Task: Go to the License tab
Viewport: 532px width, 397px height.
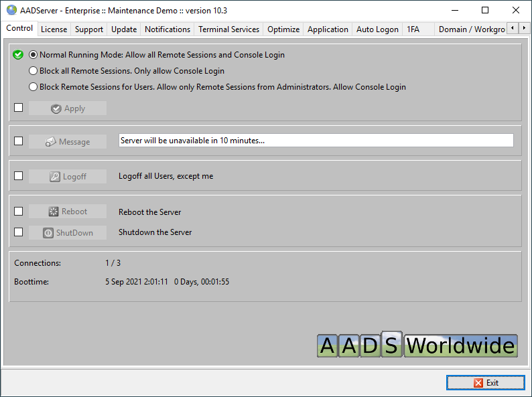Action: tap(54, 29)
